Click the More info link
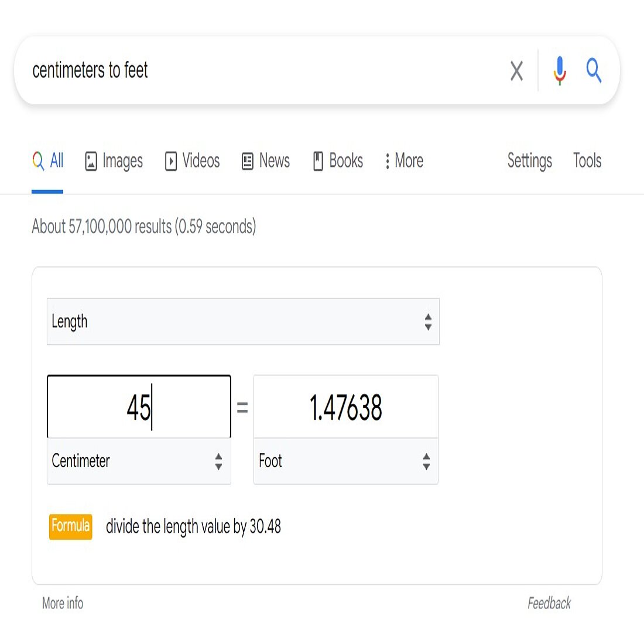The width and height of the screenshot is (644, 644). coord(62,603)
